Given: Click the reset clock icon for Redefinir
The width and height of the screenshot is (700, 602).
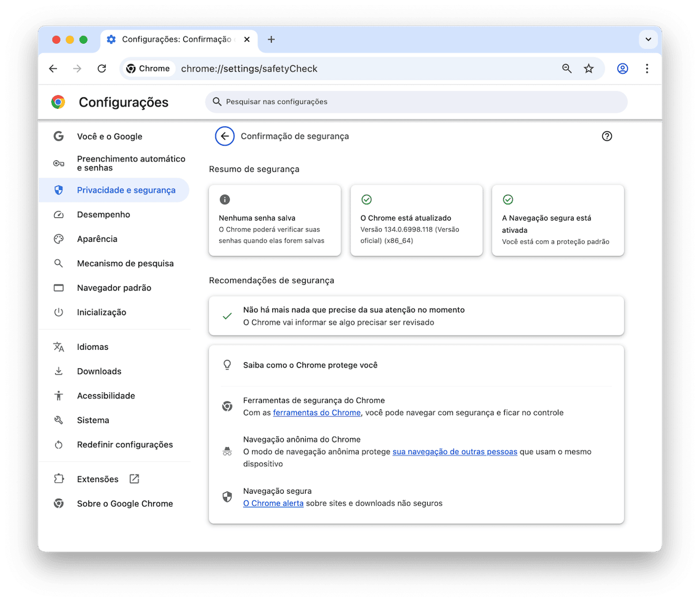Looking at the screenshot, I should pyautogui.click(x=59, y=445).
